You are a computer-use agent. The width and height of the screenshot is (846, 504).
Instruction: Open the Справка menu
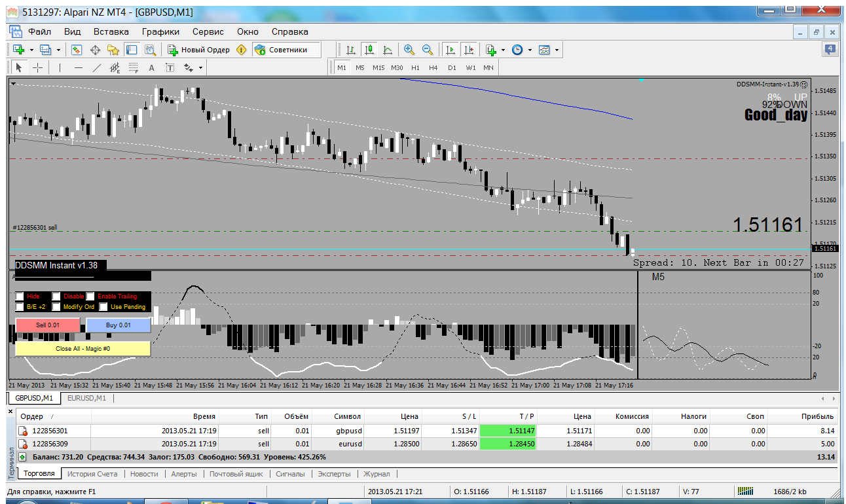click(289, 31)
